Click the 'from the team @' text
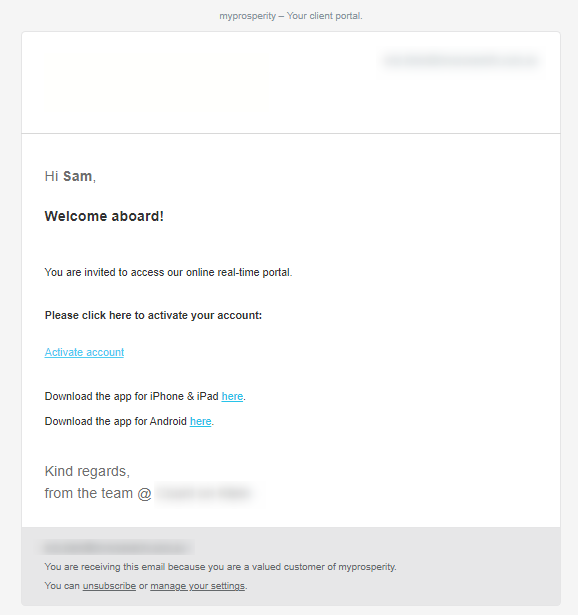Image resolution: width=578 pixels, height=615 pixels. (98, 493)
